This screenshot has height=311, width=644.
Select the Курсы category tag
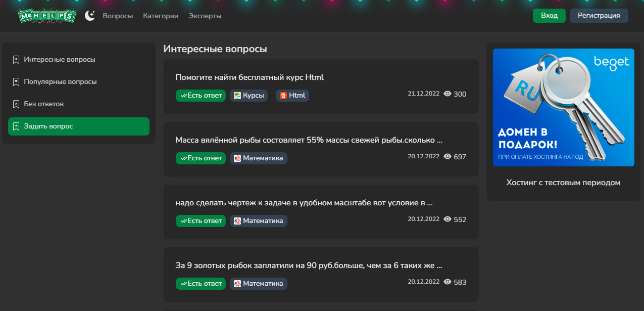pos(250,96)
